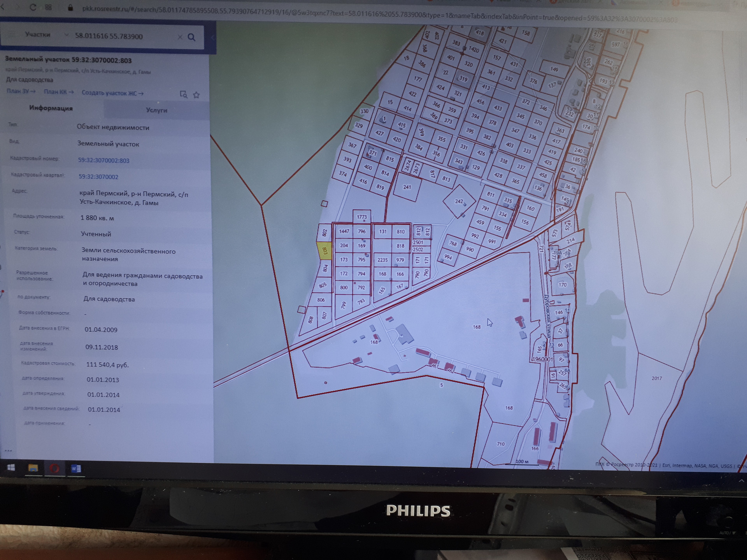Image resolution: width=747 pixels, height=560 pixels.
Task: Open the План ЗУ link
Action: [x=21, y=91]
